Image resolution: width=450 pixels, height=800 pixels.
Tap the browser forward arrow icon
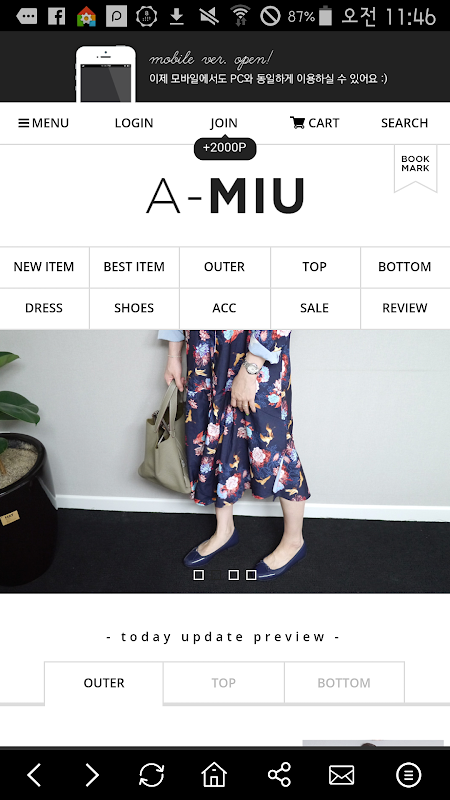[x=92, y=775]
